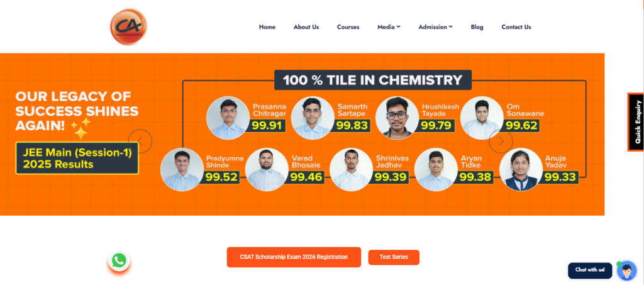This screenshot has width=644, height=285.
Task: Click the Chat with us button
Action: 590,271
